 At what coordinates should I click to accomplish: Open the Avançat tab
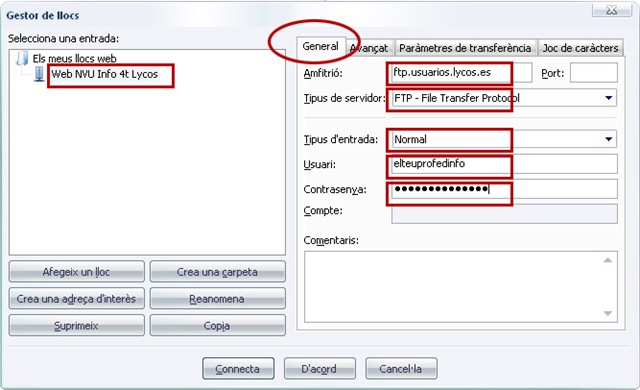click(370, 48)
